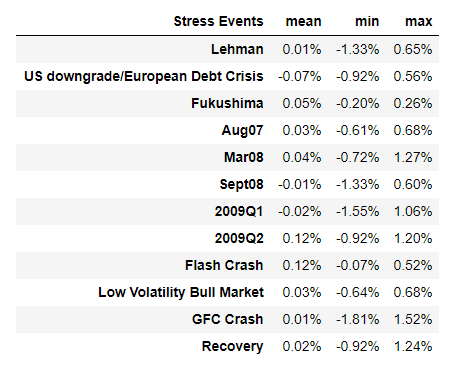The height and width of the screenshot is (370, 465).
Task: Select the Recovery row label
Action: click(232, 346)
